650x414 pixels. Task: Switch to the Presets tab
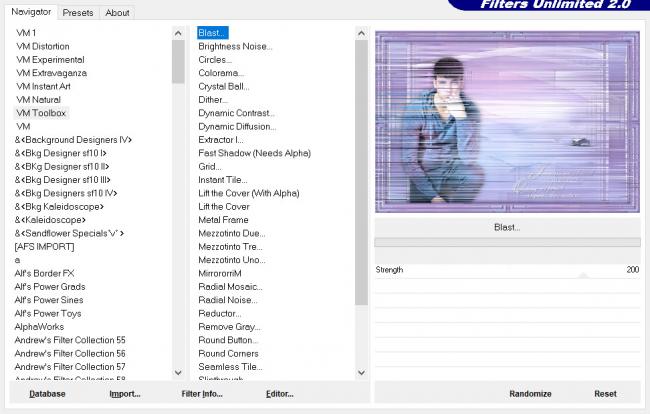(x=77, y=13)
